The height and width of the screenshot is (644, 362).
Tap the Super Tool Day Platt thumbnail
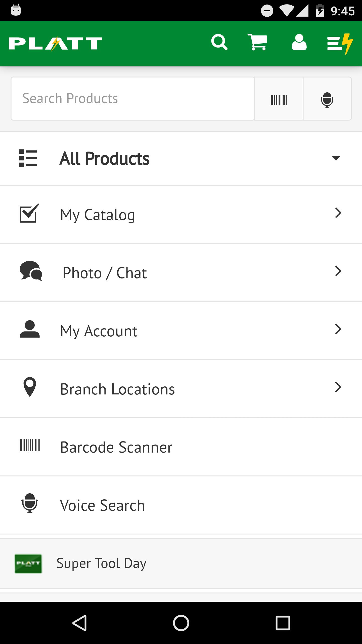[28, 563]
